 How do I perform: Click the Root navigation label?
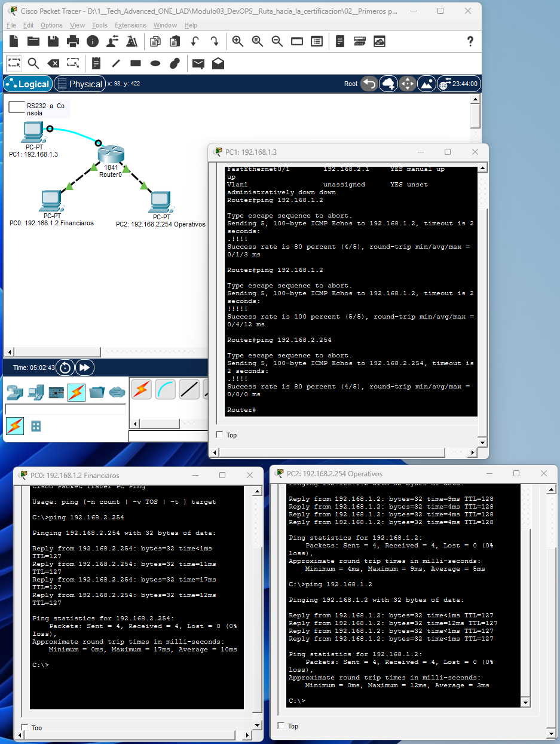(351, 84)
